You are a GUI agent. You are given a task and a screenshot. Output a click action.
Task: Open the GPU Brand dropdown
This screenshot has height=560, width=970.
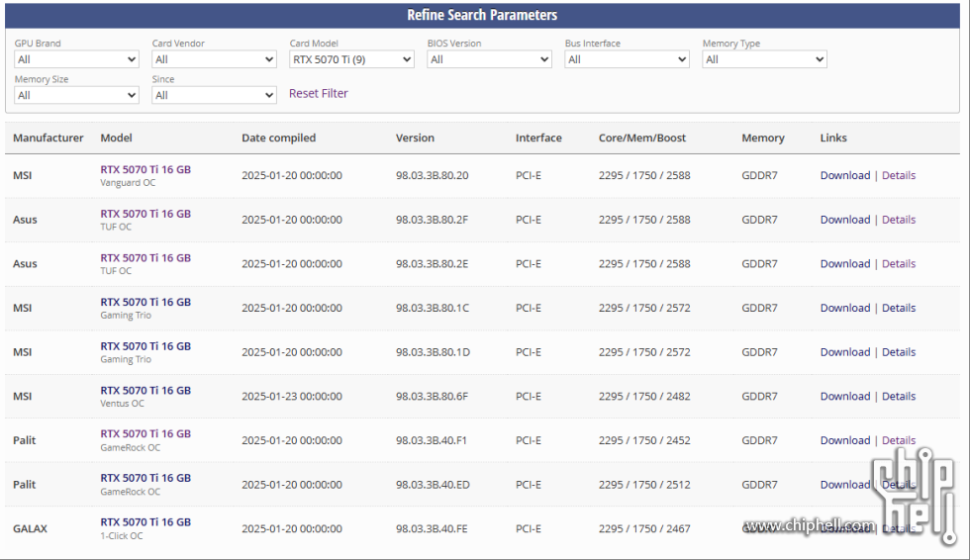(77, 59)
